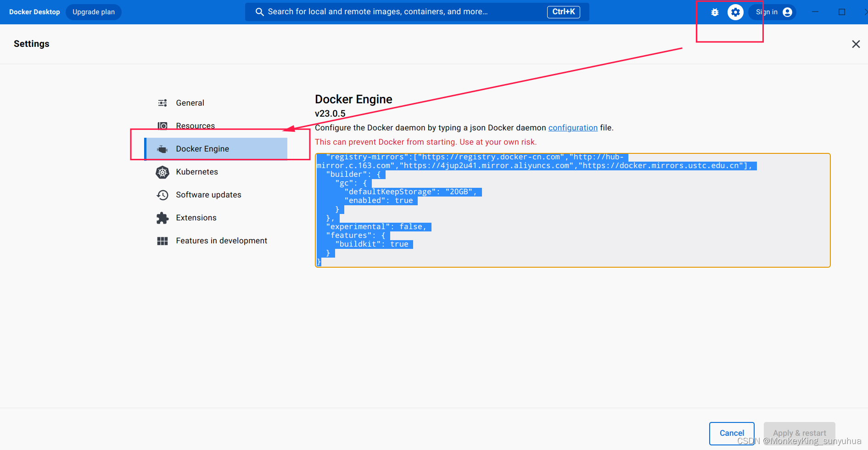Maximize the Docker Desktop window

(842, 12)
